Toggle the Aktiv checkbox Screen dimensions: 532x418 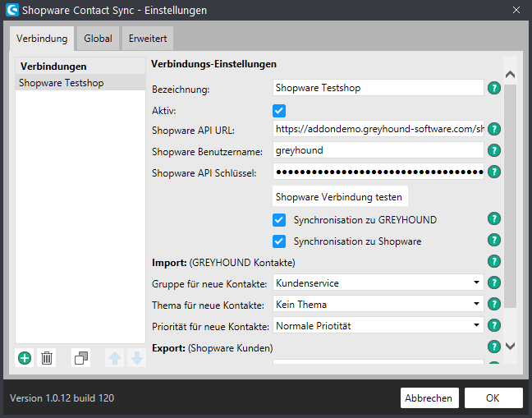pos(279,111)
